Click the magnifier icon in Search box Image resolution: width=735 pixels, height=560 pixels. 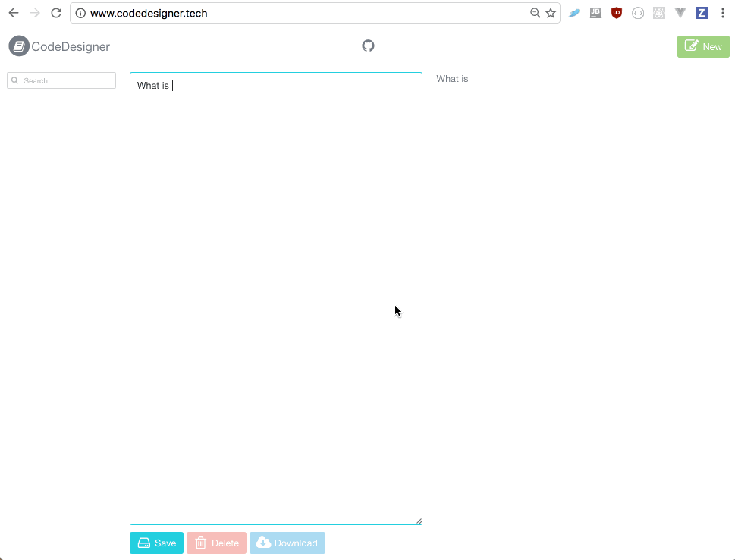click(15, 80)
